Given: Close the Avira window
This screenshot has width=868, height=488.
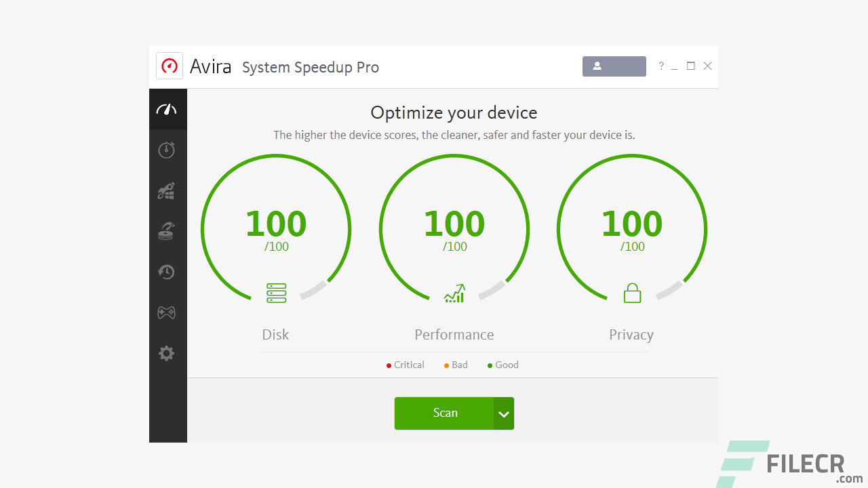Looking at the screenshot, I should tap(707, 66).
